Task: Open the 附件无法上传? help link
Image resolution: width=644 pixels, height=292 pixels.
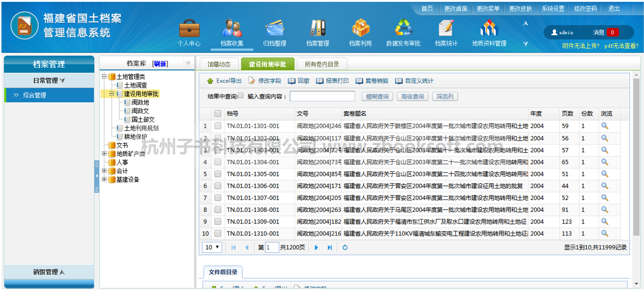Action: coord(581,46)
